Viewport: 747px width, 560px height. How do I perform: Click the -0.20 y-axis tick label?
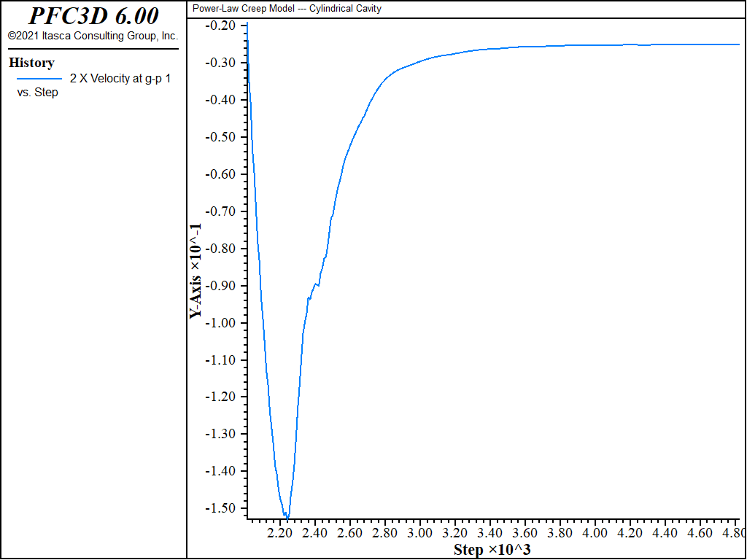click(220, 26)
